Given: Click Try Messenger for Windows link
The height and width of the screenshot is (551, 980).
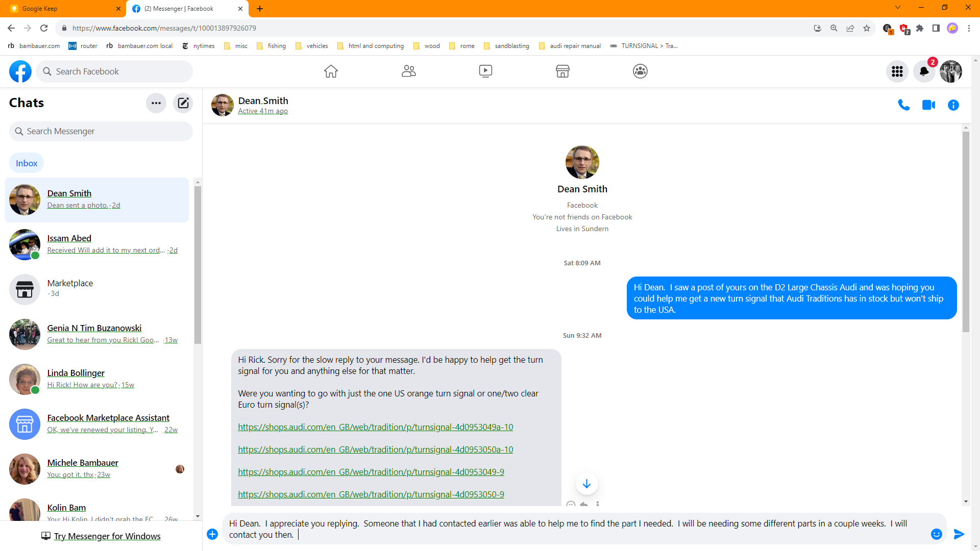Looking at the screenshot, I should [107, 536].
